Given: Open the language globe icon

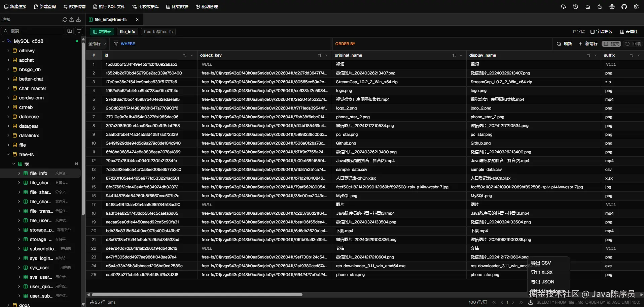Looking at the screenshot, I should point(612,7).
